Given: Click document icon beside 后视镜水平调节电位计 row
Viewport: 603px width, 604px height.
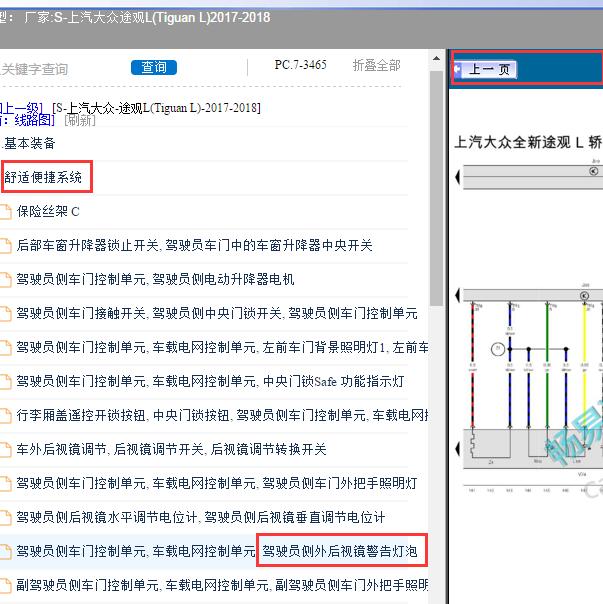Looking at the screenshot, I should tap(5, 518).
